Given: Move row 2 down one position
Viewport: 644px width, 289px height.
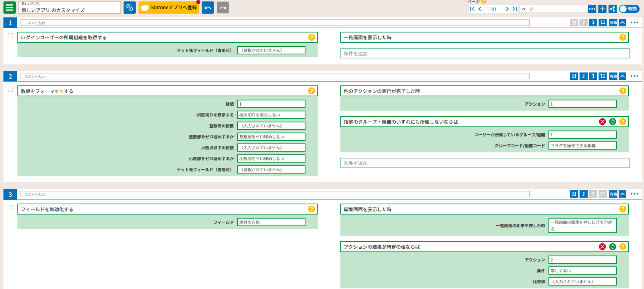Looking at the screenshot, I should [593, 76].
